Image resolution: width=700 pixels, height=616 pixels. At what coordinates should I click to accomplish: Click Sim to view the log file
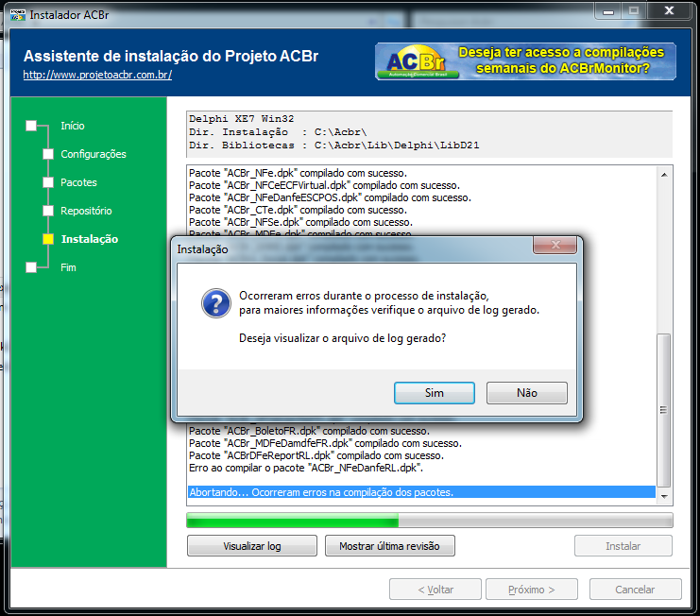point(434,393)
